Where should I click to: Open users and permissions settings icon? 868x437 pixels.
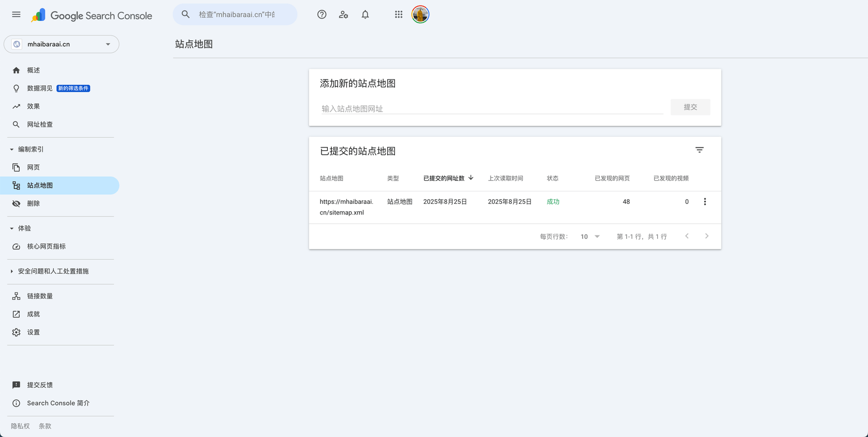point(344,15)
